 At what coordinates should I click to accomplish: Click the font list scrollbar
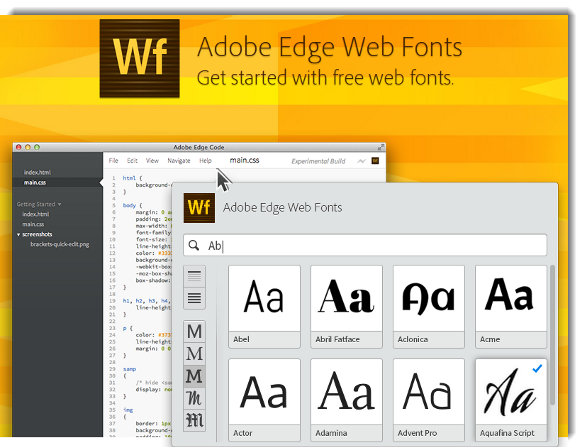[552, 335]
